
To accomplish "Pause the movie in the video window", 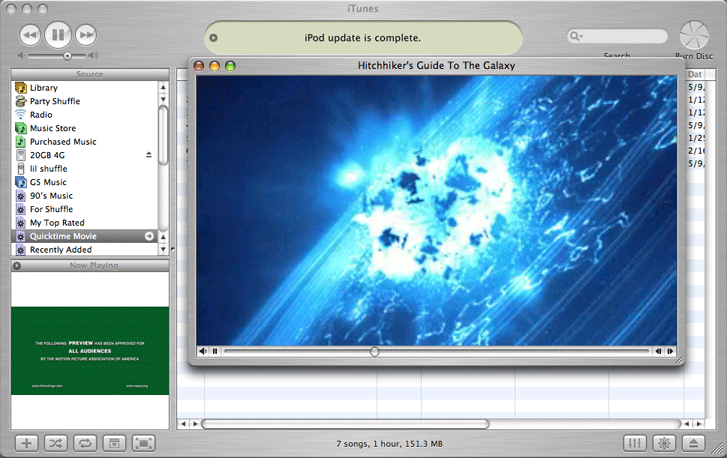I will pos(215,351).
